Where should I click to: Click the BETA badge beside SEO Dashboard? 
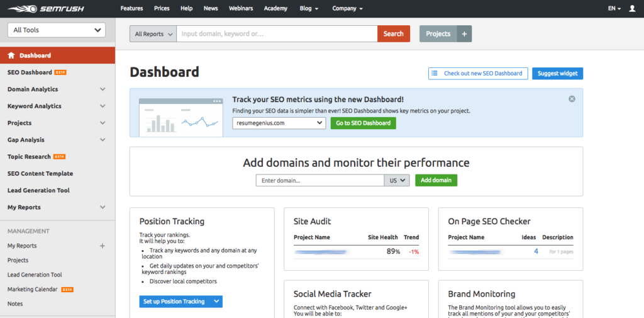[60, 72]
